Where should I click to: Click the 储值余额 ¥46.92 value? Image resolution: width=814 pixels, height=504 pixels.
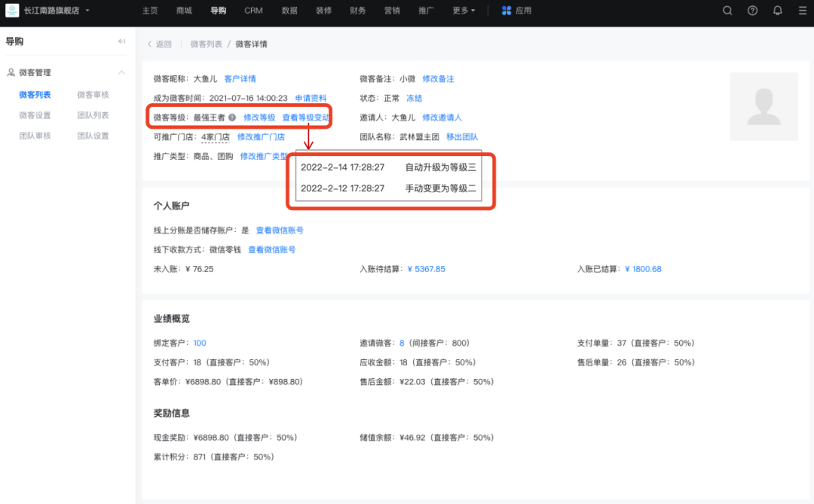[x=412, y=438]
